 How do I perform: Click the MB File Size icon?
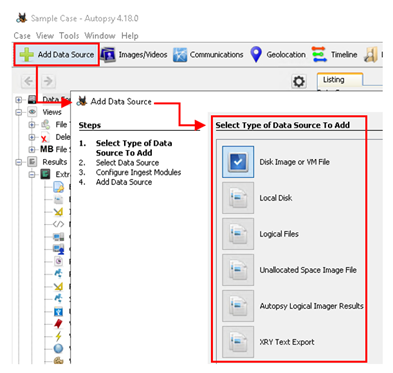[x=46, y=149]
